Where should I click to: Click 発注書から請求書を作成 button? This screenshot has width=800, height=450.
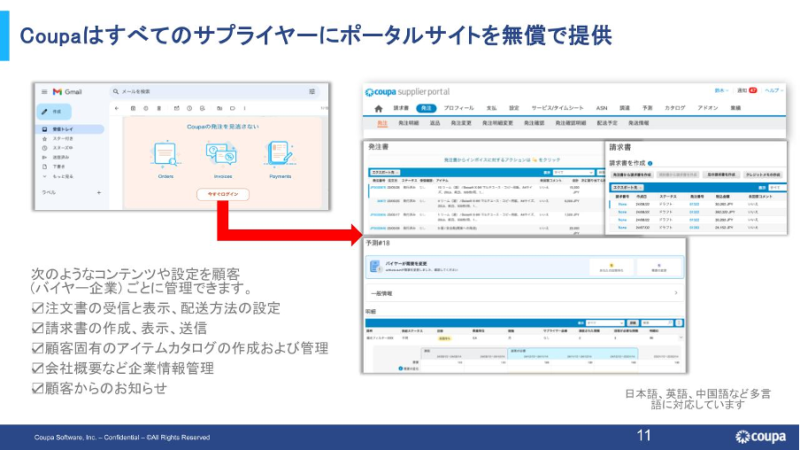[632, 175]
